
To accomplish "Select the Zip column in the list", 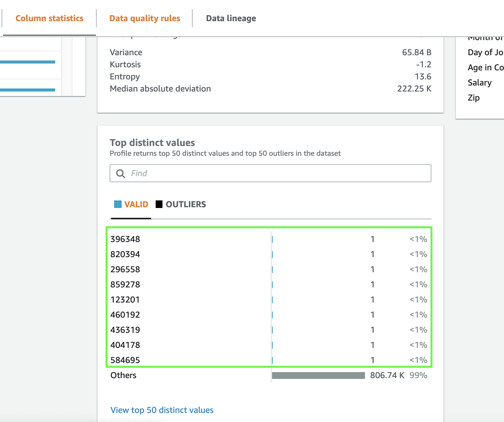I will (x=473, y=98).
